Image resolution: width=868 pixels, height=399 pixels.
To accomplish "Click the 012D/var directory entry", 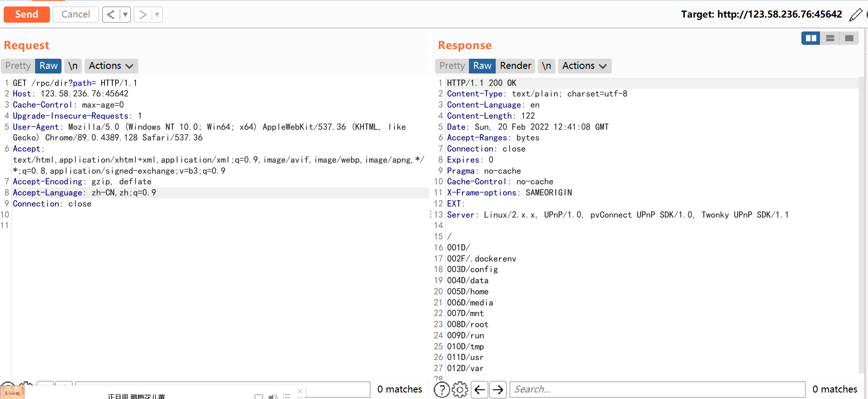I will pyautogui.click(x=466, y=368).
